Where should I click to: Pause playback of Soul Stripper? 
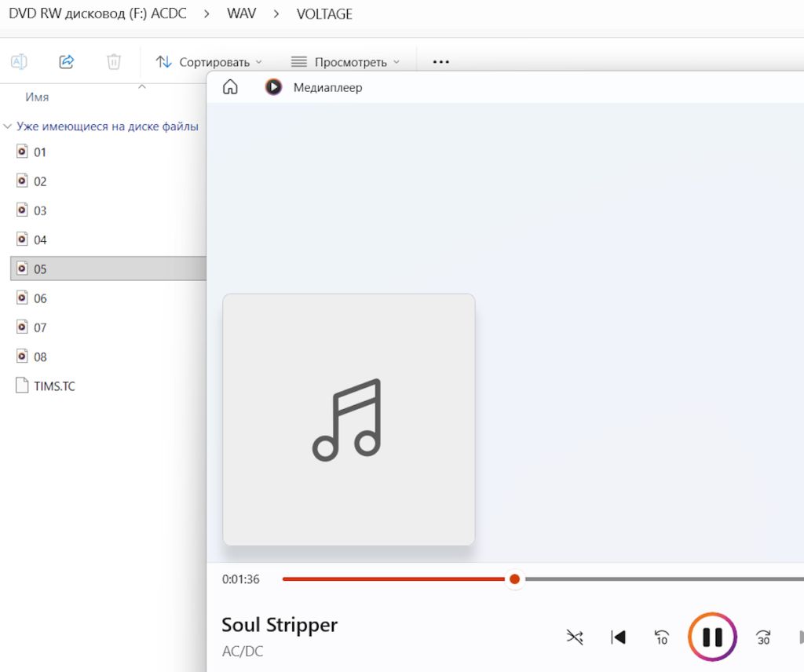tap(712, 637)
